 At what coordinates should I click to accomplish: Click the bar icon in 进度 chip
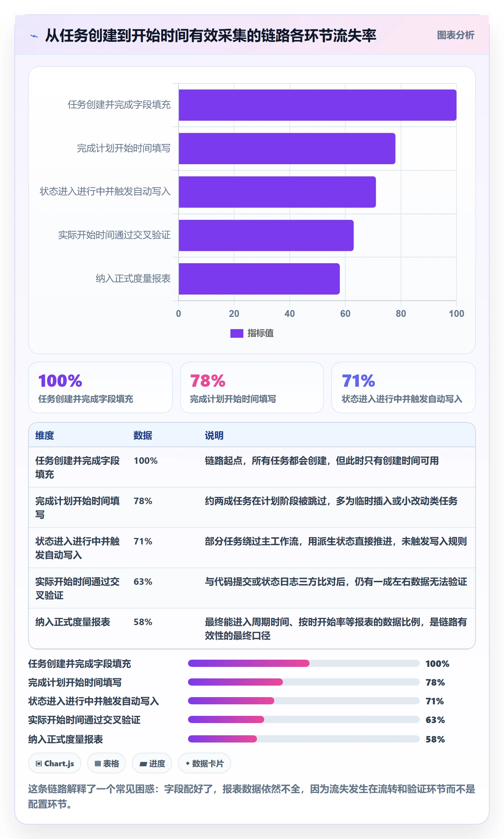143,764
